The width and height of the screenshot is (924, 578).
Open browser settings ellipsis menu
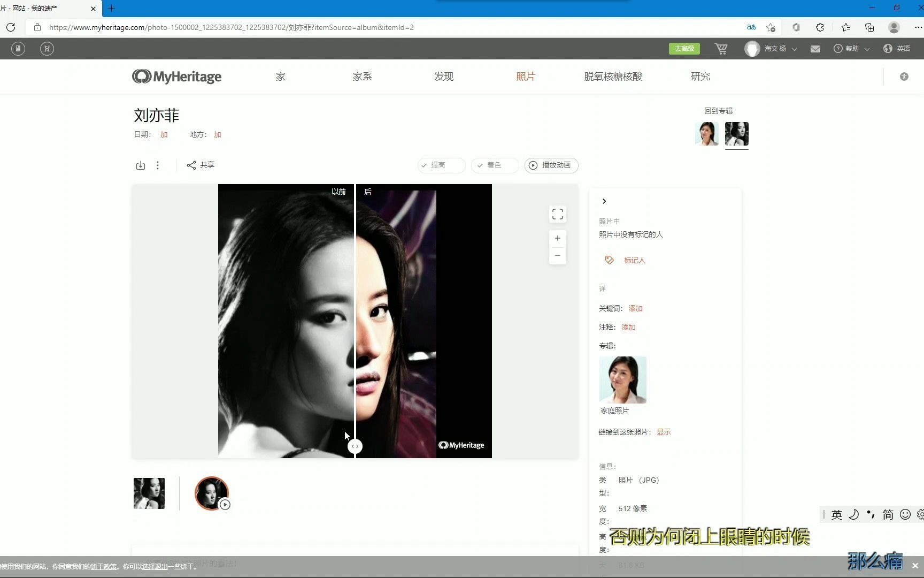pos(918,27)
